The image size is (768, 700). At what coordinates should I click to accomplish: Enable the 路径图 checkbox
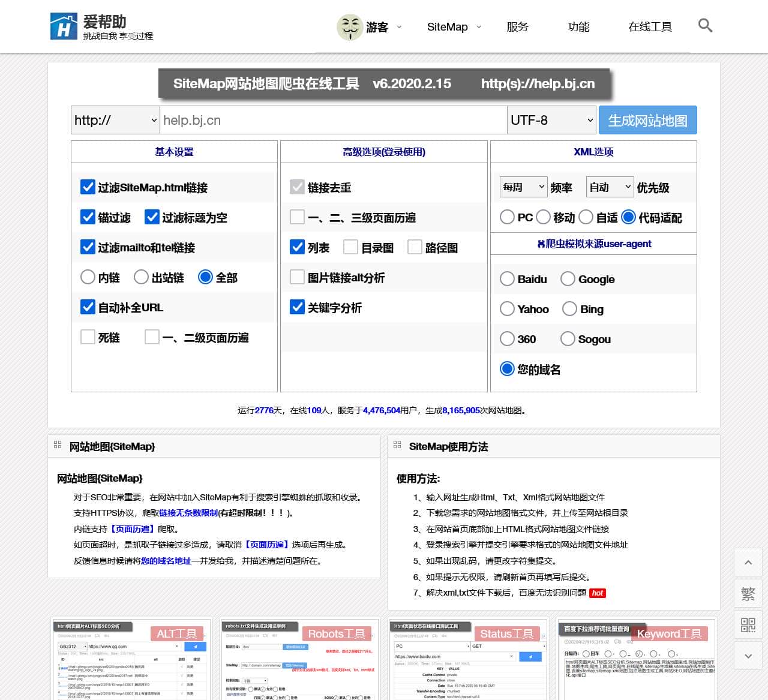(x=415, y=247)
